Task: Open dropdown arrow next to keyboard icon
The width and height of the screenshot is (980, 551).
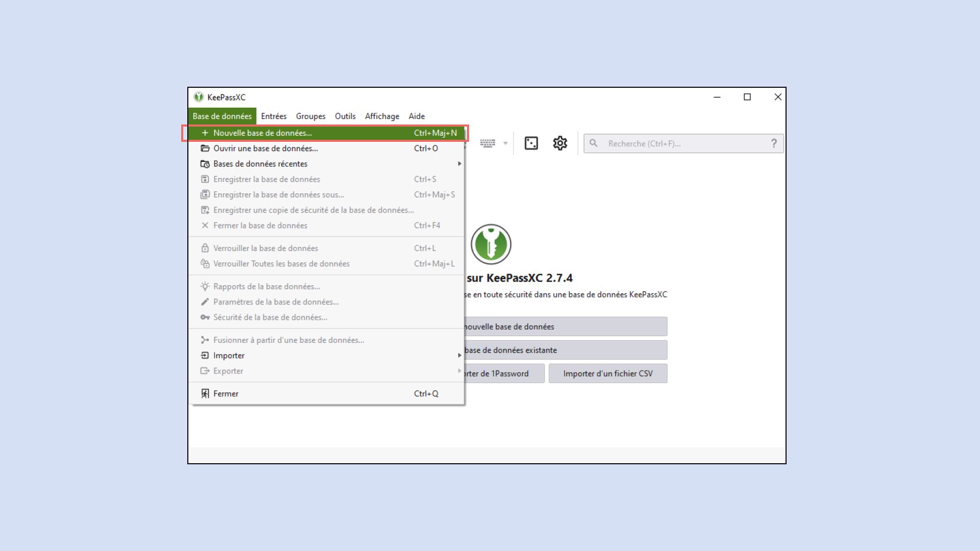Action: pyautogui.click(x=505, y=143)
